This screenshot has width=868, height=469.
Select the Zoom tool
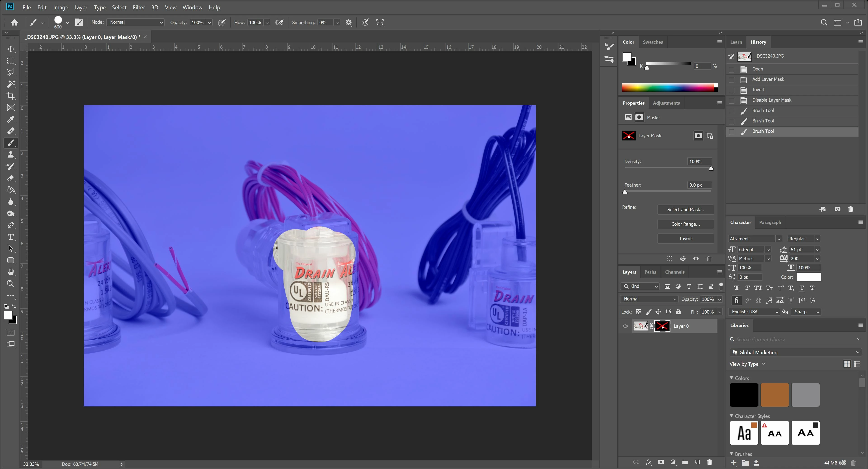pos(11,284)
